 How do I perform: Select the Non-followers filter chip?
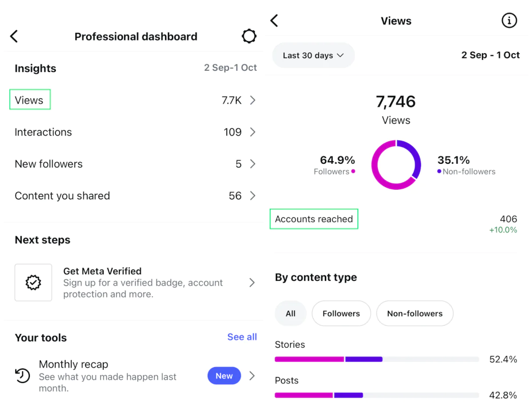click(x=414, y=313)
